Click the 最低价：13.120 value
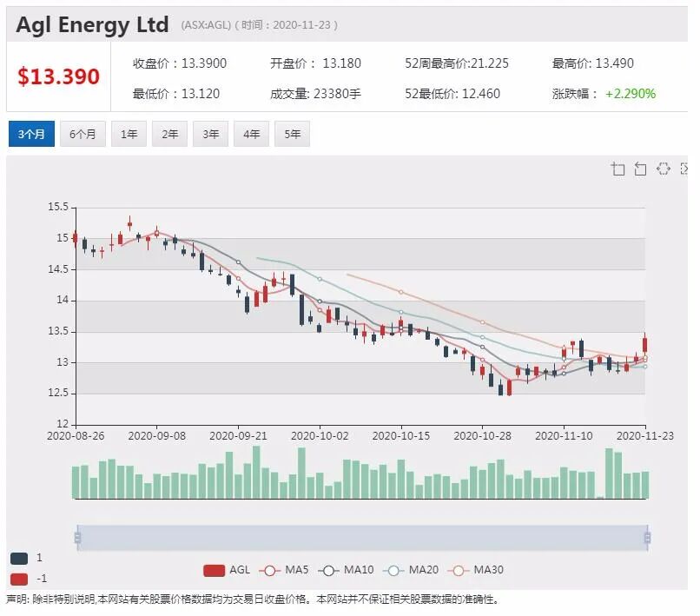 click(176, 94)
